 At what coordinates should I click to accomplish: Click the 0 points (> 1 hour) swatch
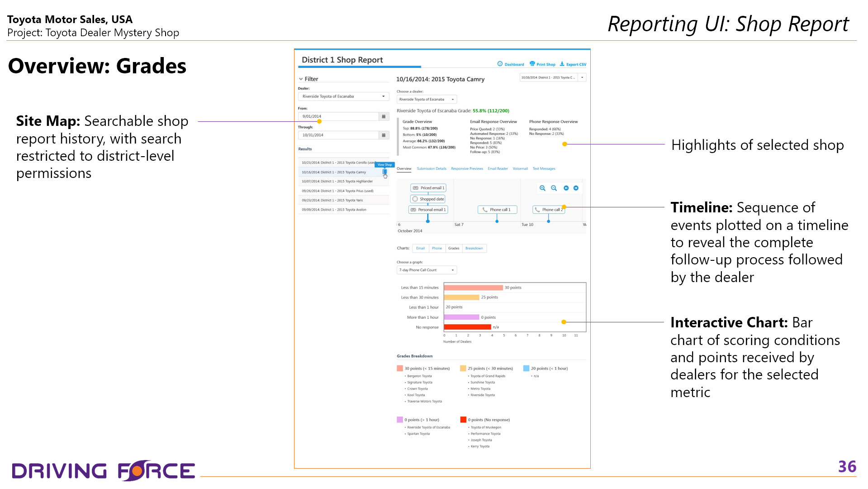(x=400, y=420)
